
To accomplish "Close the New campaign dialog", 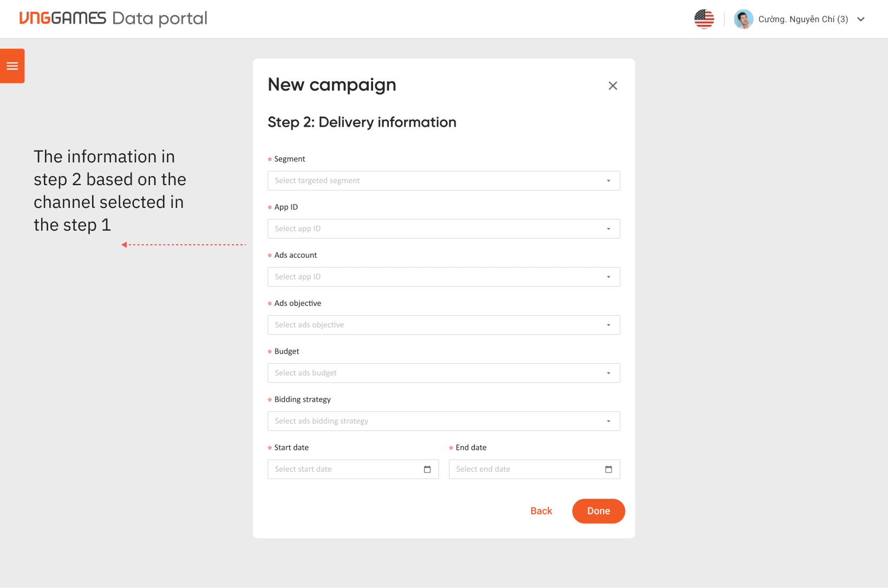I will click(612, 86).
